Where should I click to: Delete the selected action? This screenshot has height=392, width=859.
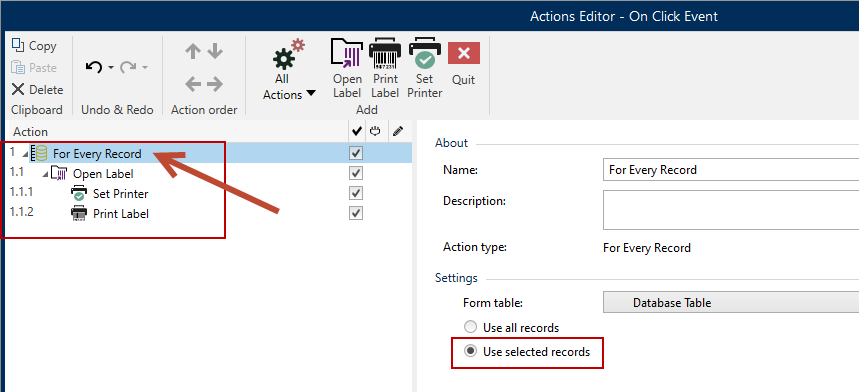[x=37, y=90]
